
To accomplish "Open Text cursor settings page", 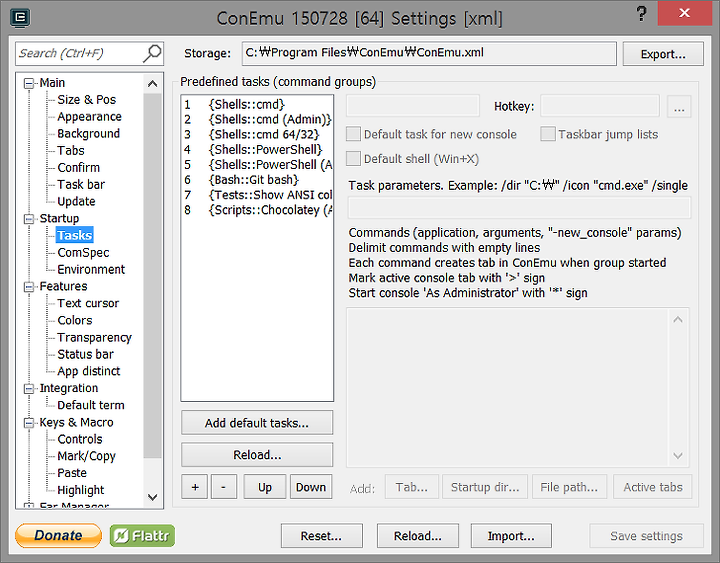I will (88, 304).
